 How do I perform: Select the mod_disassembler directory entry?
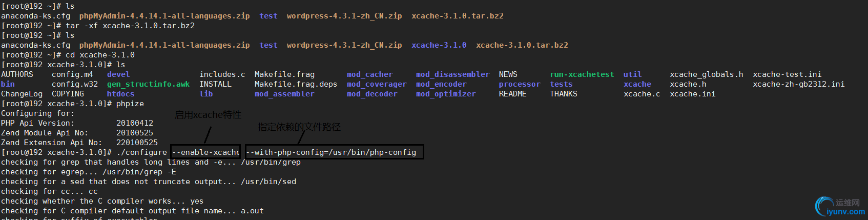coord(452,74)
